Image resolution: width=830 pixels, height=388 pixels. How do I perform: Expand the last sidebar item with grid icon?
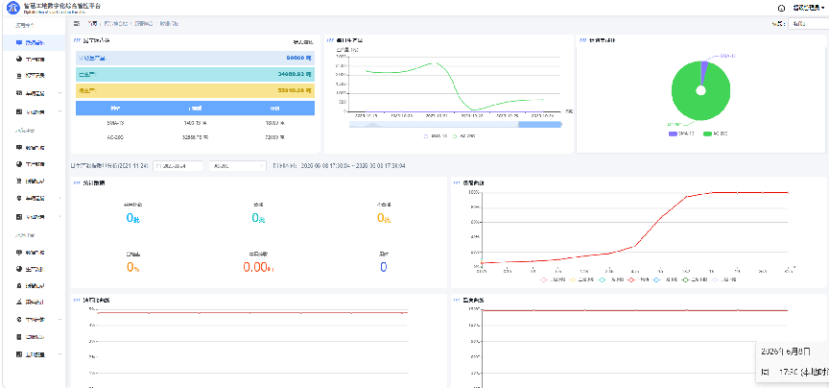point(33,354)
